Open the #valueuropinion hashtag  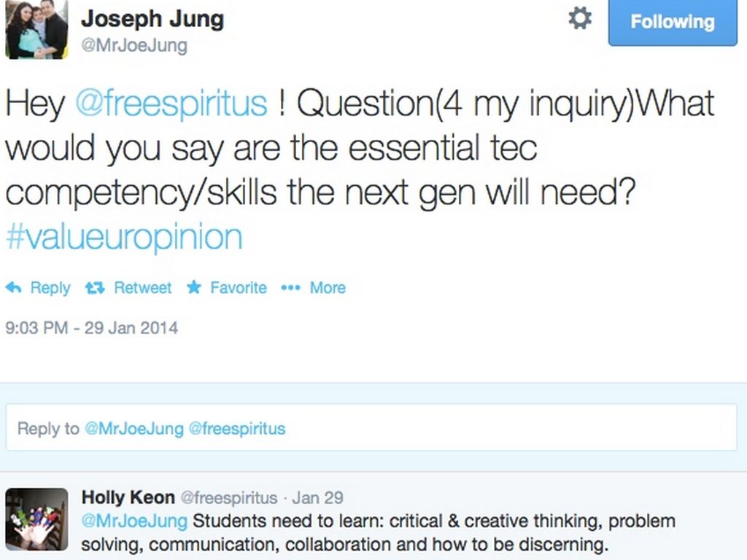pos(124,238)
